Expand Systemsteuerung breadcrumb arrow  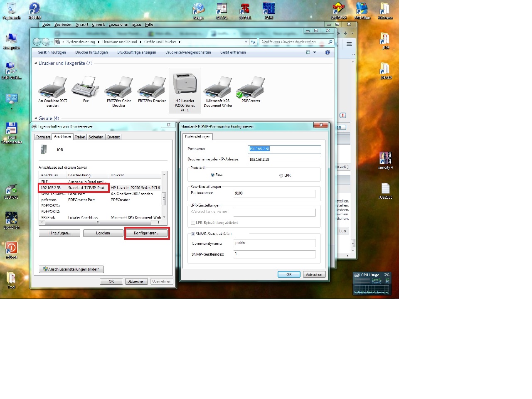[x=99, y=42]
